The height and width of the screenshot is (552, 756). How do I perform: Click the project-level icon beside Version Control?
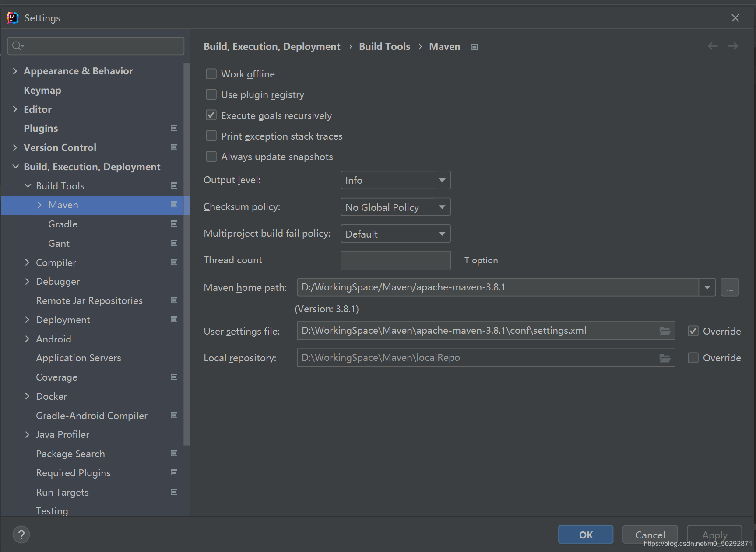click(x=174, y=147)
